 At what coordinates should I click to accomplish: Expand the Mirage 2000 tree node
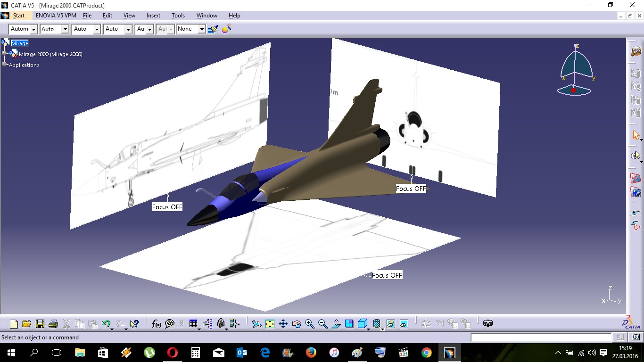5,54
